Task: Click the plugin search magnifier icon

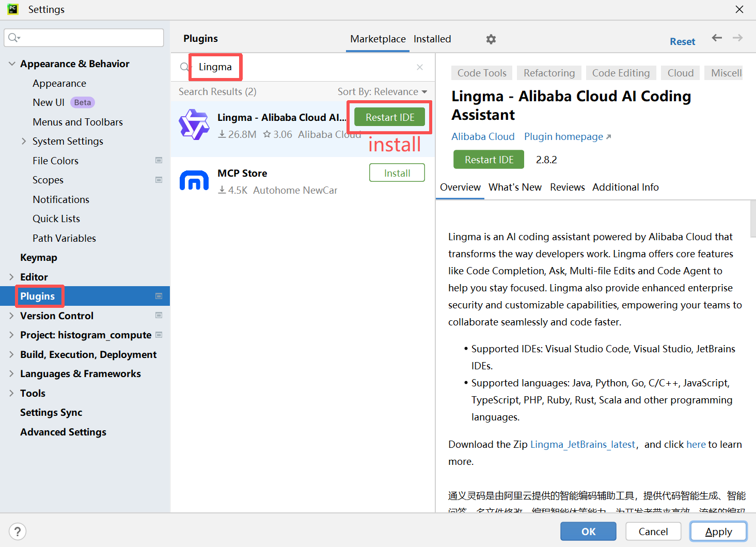Action: point(184,67)
